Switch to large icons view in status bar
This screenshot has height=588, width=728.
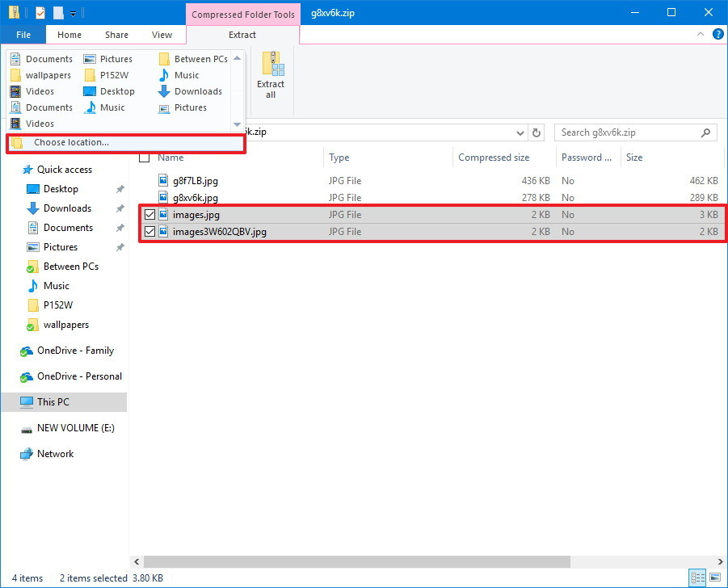715,577
